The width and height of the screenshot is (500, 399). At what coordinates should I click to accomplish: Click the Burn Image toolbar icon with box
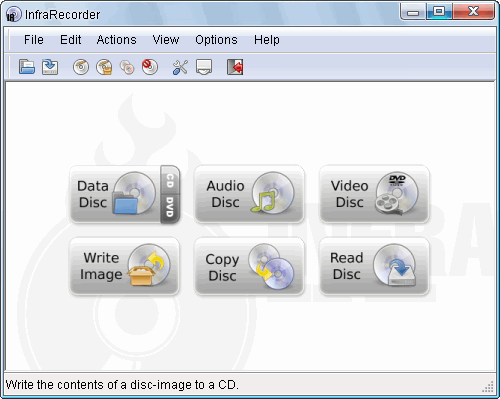104,67
